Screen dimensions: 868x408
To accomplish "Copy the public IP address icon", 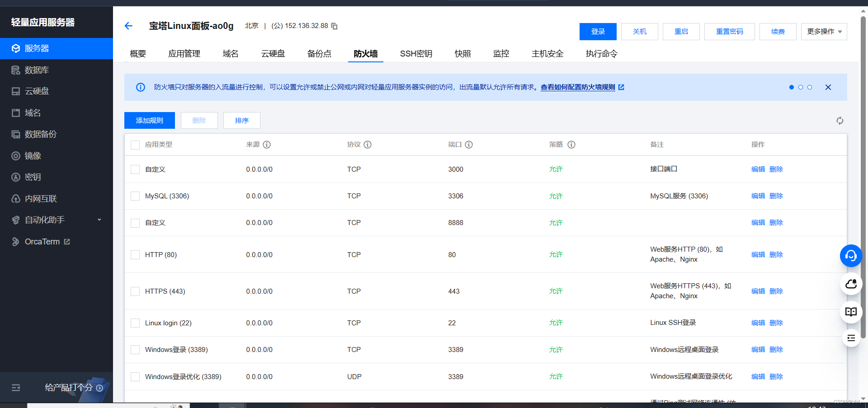I will tap(335, 26).
